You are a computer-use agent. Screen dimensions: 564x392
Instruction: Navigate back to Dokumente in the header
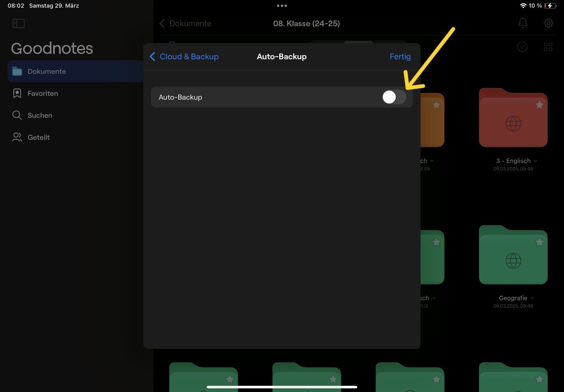pos(185,24)
